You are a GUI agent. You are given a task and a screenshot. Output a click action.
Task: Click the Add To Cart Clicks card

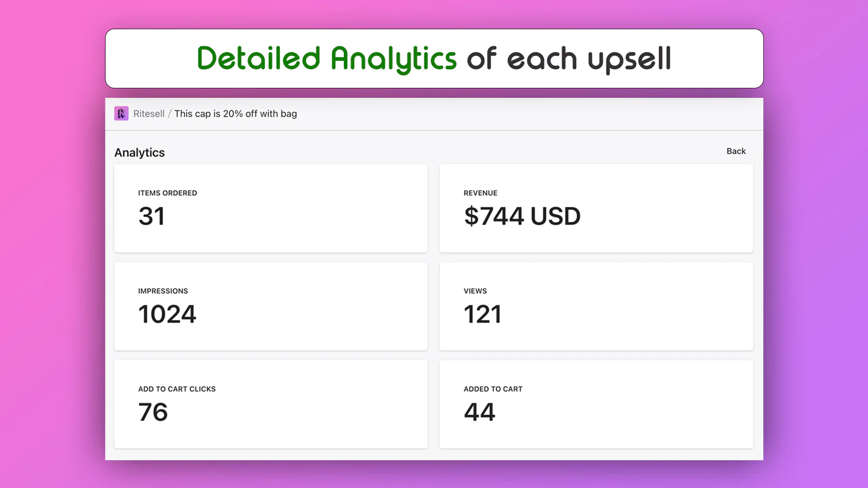271,404
